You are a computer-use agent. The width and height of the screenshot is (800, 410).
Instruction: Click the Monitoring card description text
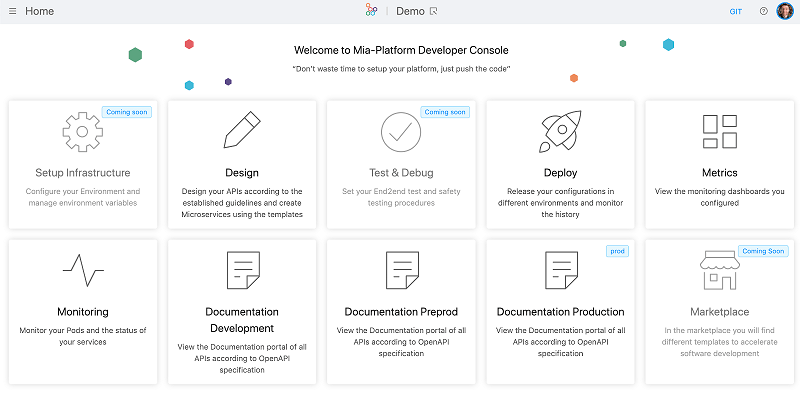pyautogui.click(x=83, y=336)
